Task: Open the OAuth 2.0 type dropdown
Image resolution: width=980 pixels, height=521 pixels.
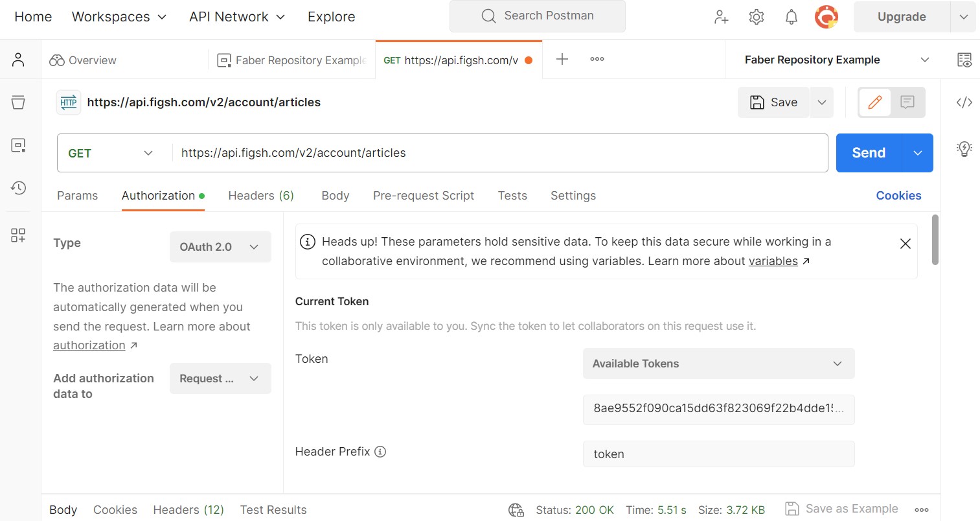Action: (x=220, y=247)
